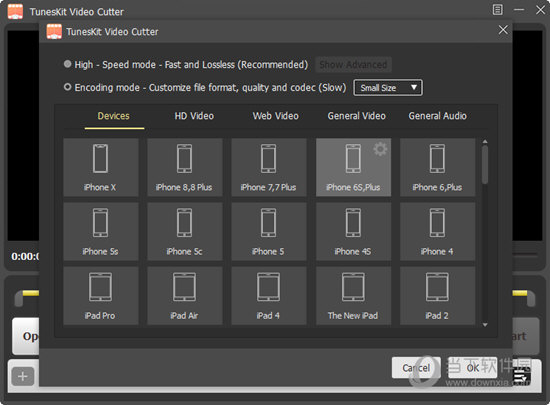Click the Show Advanced button
Image resolution: width=550 pixels, height=405 pixels.
353,65
